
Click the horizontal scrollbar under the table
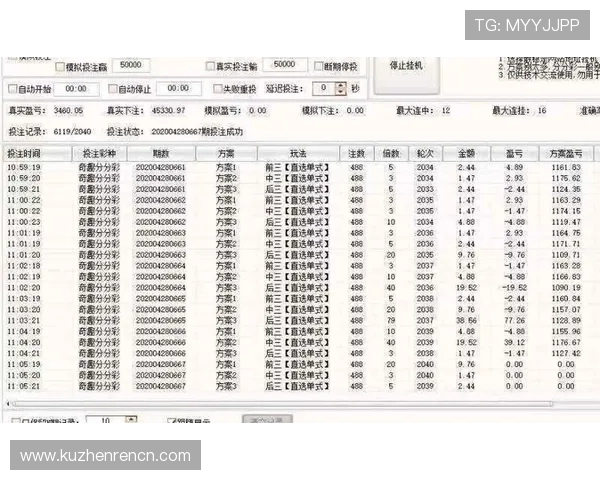pos(283,404)
